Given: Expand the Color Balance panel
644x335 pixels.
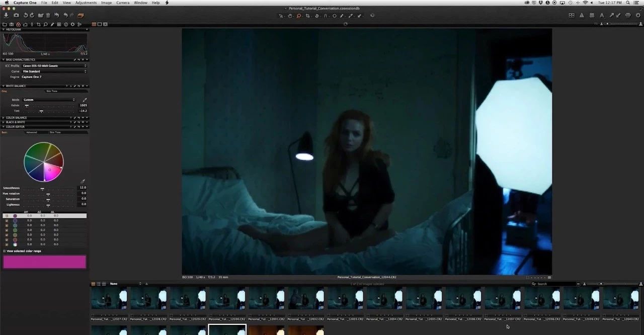Looking at the screenshot, I should 4,118.
